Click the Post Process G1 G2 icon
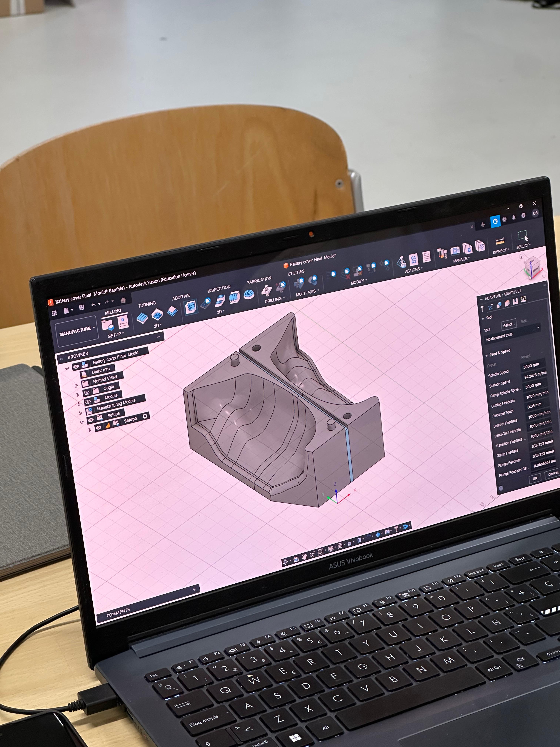The image size is (560, 747). 414,260
